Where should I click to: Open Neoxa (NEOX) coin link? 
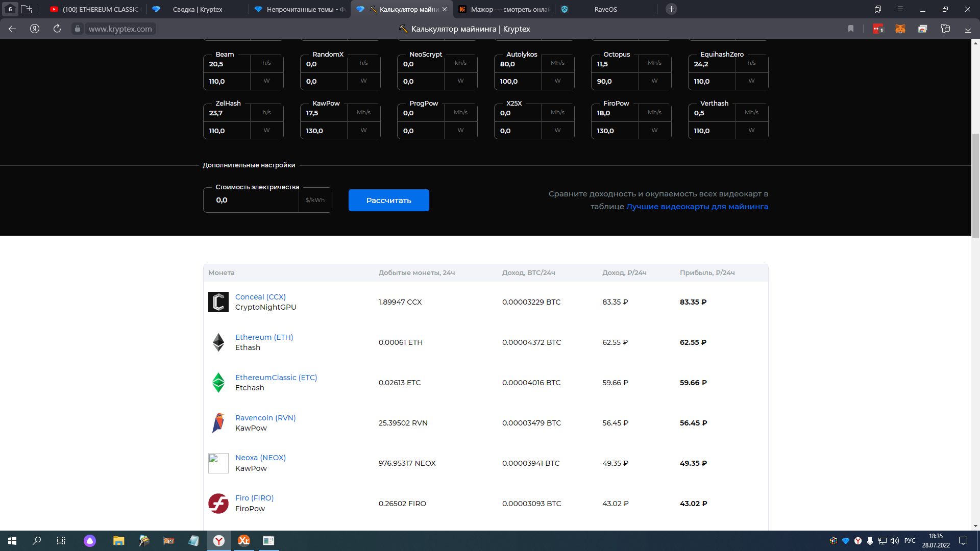point(260,458)
